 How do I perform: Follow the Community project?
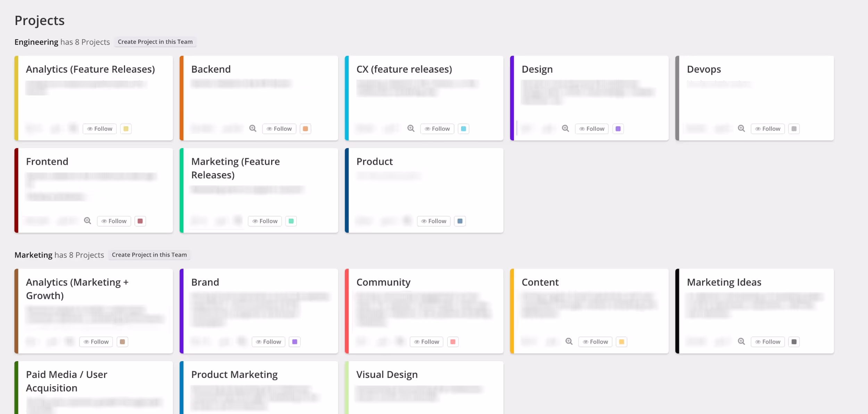[426, 342]
